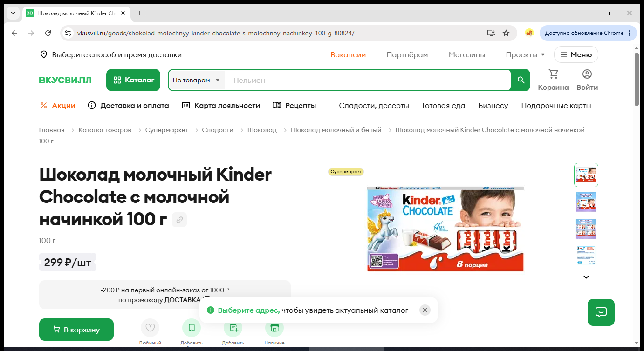The image size is (644, 351).
Task: Click into the product search field
Action: click(x=368, y=80)
